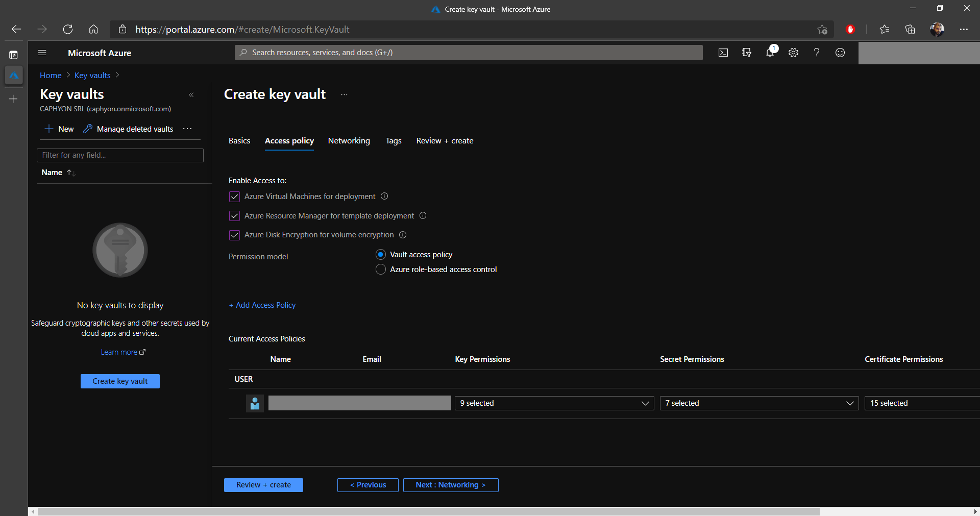Select Vault access policy radio button
Screen dimensions: 980x516
(x=381, y=255)
